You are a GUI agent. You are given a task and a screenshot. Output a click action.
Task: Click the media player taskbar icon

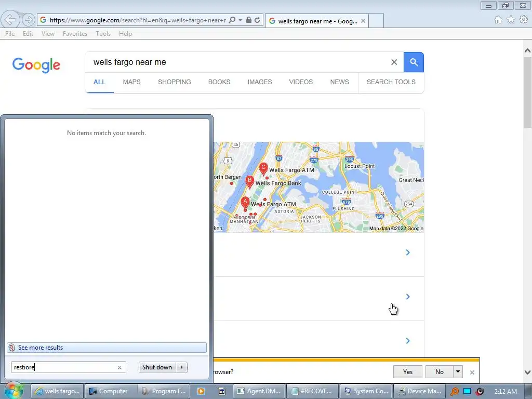point(201,391)
